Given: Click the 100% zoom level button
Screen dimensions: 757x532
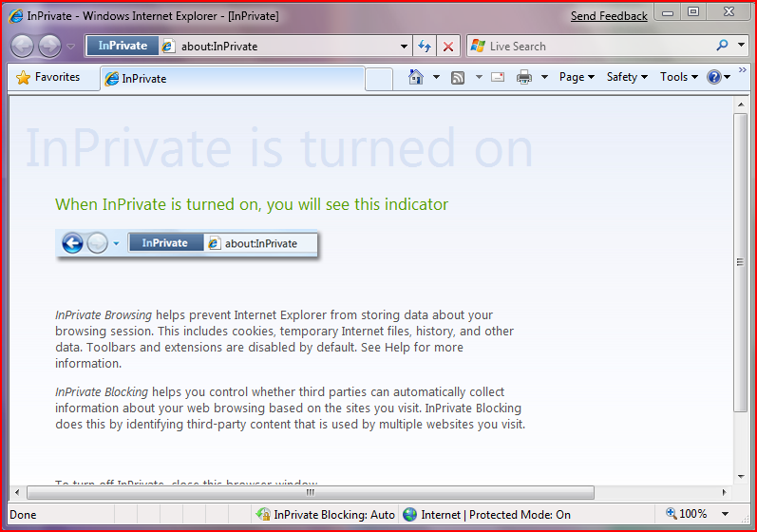Looking at the screenshot, I should tap(686, 514).
